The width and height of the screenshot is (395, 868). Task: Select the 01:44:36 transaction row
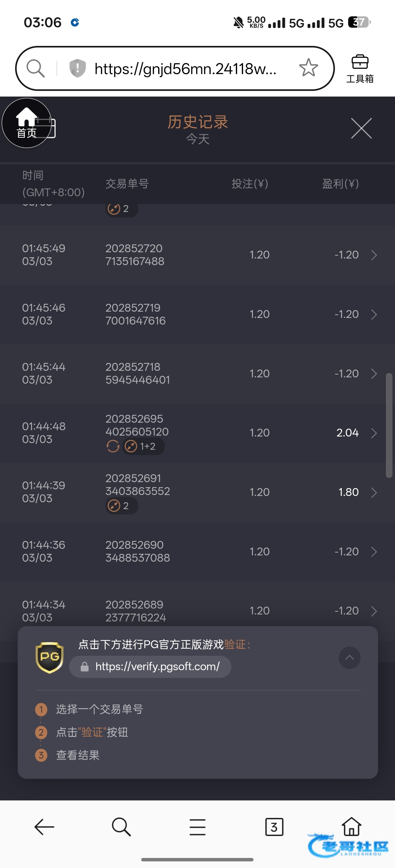[x=197, y=552]
